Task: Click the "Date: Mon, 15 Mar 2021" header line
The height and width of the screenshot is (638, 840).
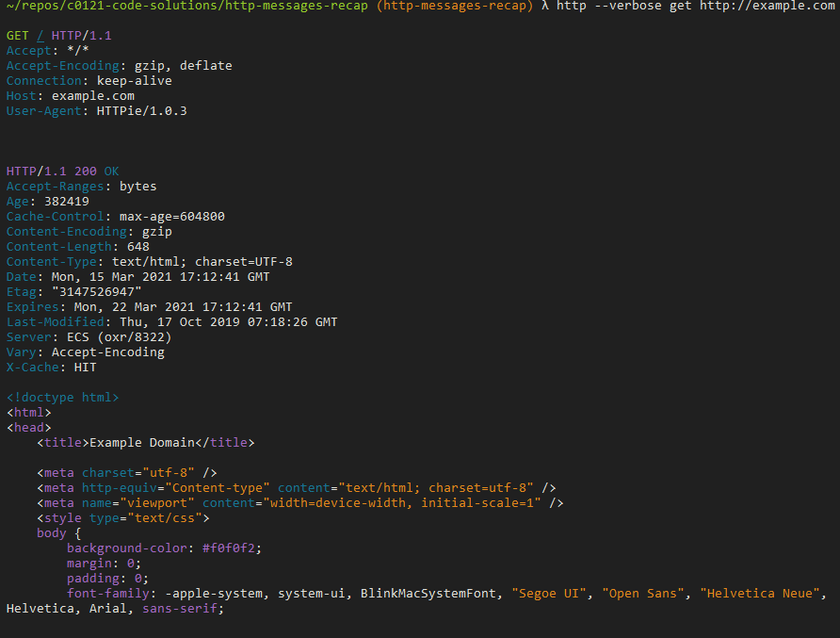Action: (137, 277)
